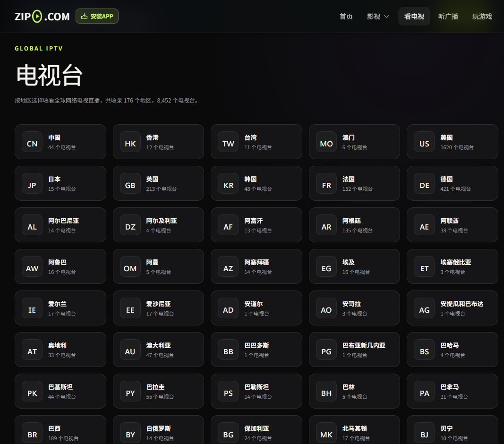Click the IE badge for 爱尔兰
This screenshot has width=504, height=444.
point(32,308)
